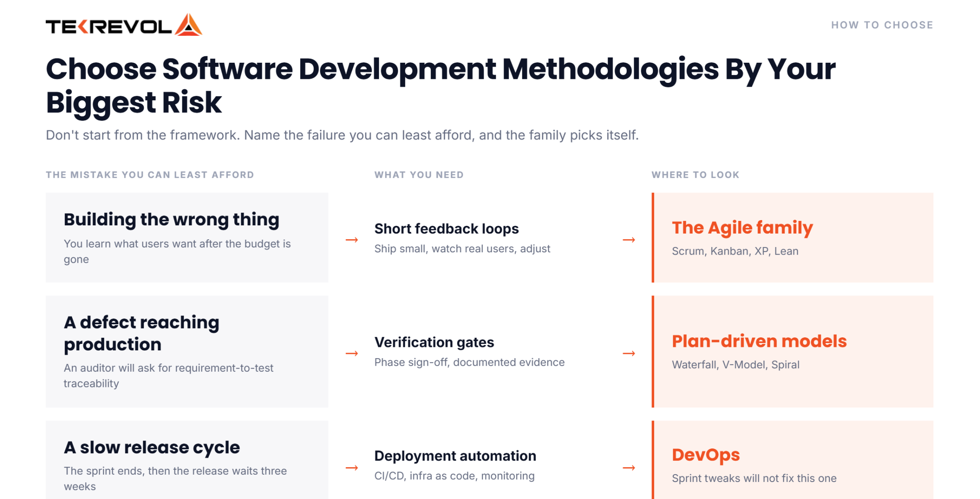Click the 'Short feedback loops' heading
The image size is (980, 499).
446,229
